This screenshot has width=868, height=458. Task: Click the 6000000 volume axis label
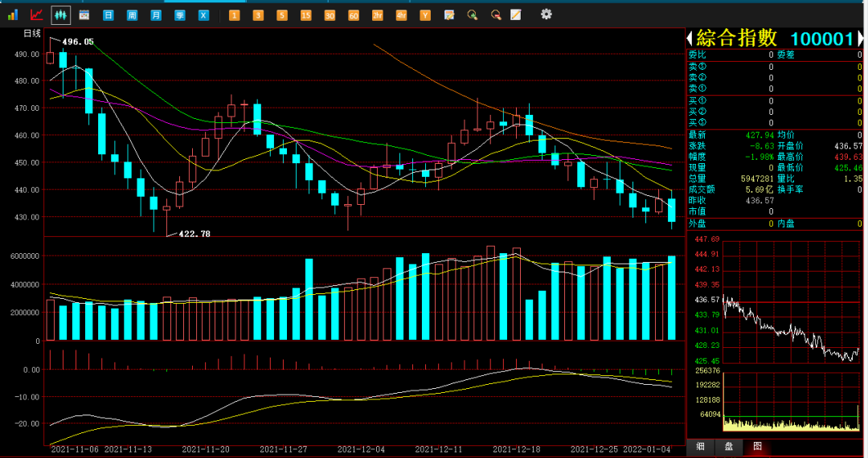point(25,256)
